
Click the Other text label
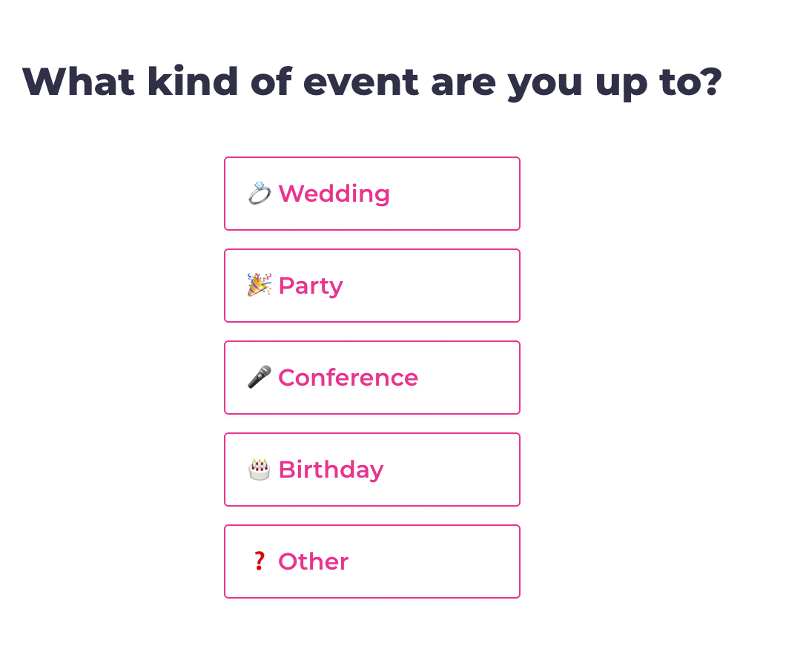tap(313, 561)
